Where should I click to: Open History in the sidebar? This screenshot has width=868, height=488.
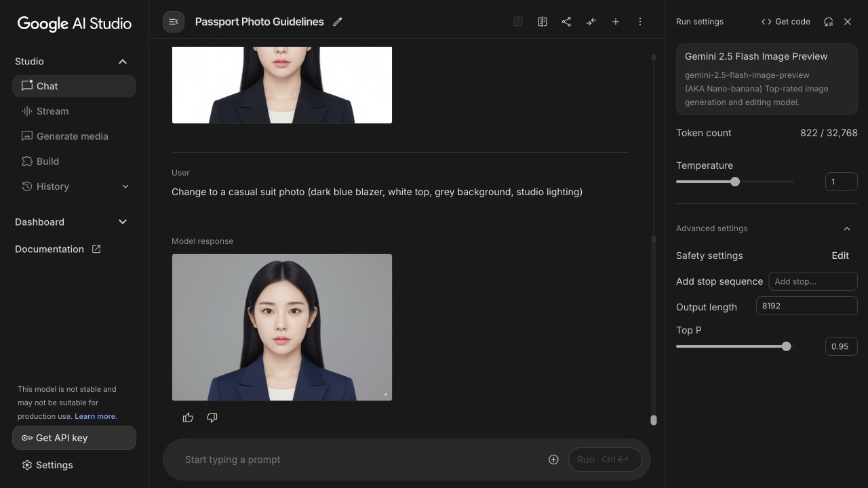[x=74, y=186]
